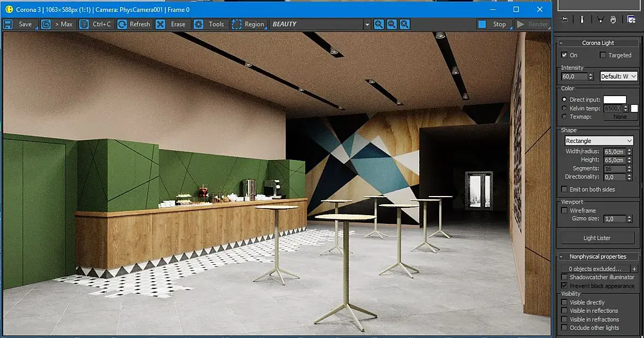This screenshot has height=338, width=644.
Task: Enable Shadowcatcher illuminator
Action: (x=564, y=277)
